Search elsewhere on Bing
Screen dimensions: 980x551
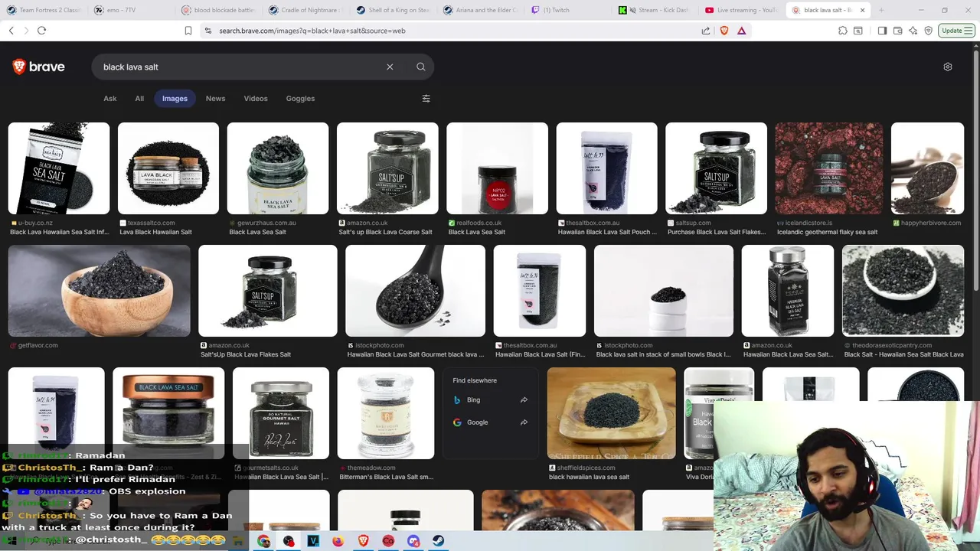(x=490, y=399)
